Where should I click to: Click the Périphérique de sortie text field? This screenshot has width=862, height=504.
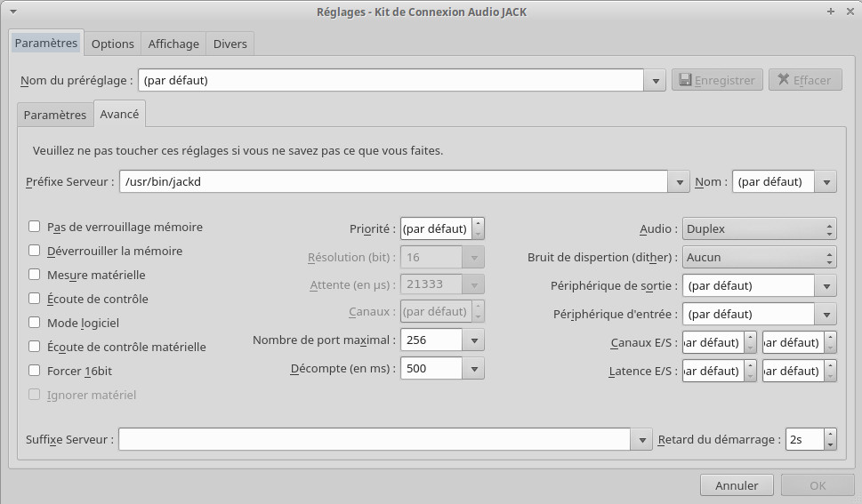(748, 286)
